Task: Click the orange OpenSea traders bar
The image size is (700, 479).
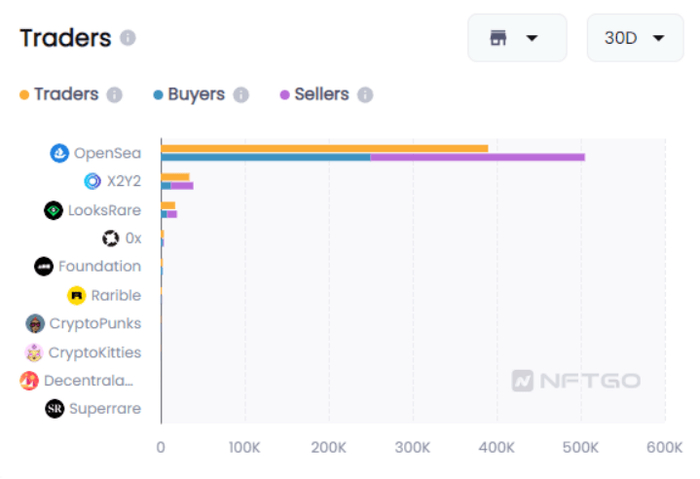Action: coord(324,149)
